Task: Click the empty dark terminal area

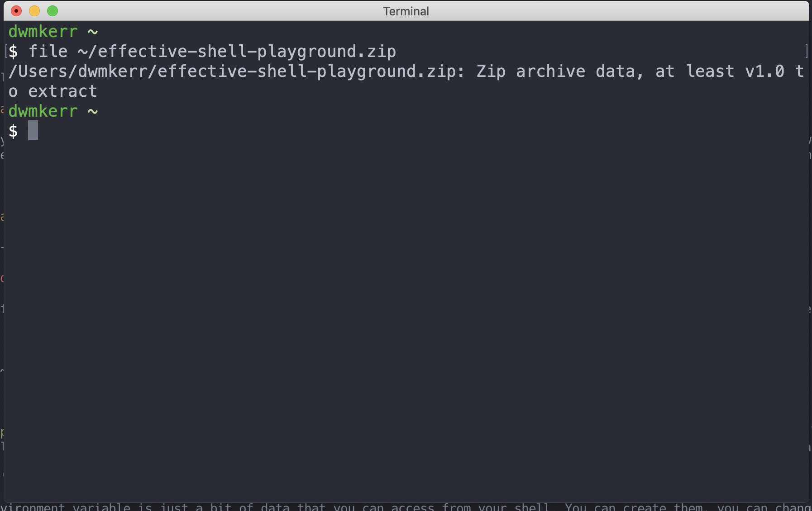Action: point(406,317)
